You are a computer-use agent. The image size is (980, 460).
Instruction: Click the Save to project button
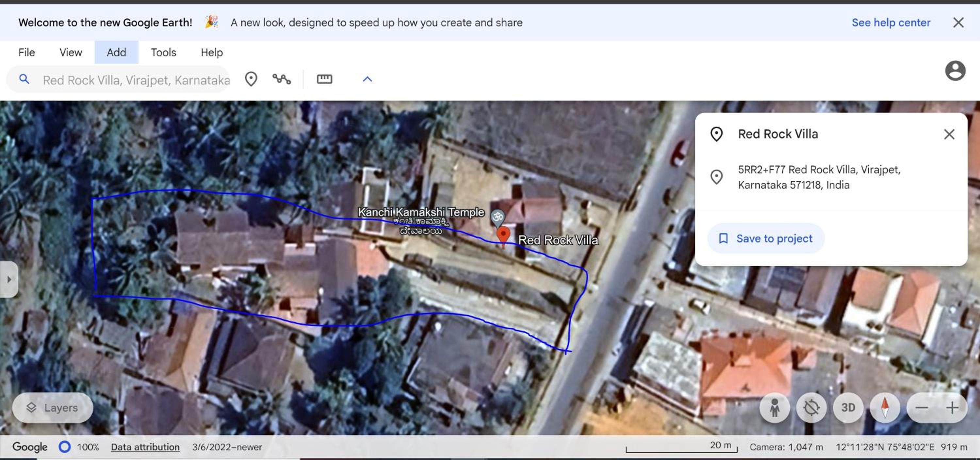[x=765, y=238]
